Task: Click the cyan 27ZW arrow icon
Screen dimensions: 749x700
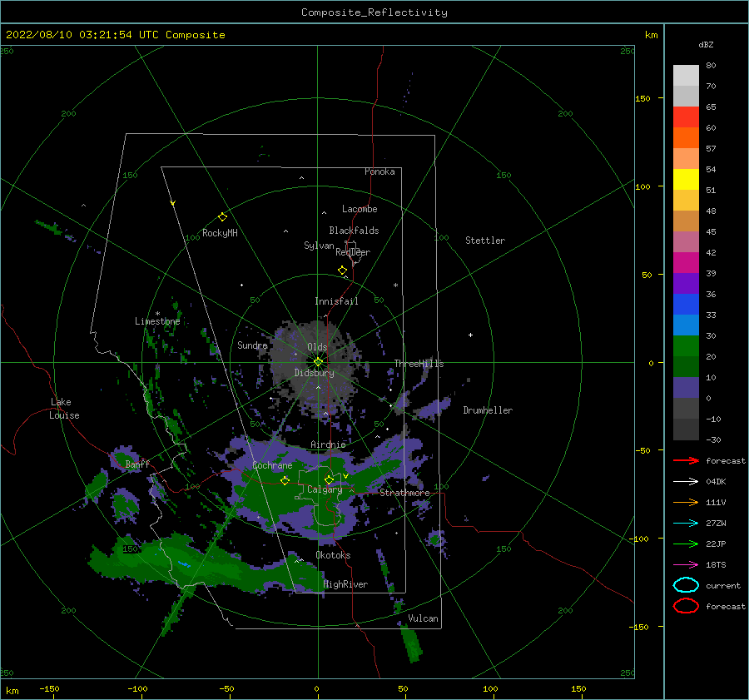Action: pos(686,524)
